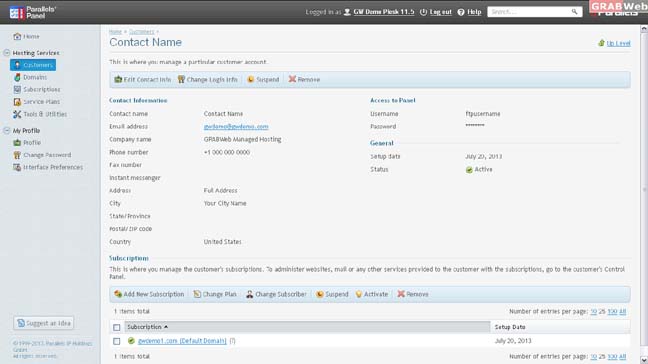Screen dimensions: 648x364
Task: Select Customers in the sidebar
Action: [x=33, y=65]
